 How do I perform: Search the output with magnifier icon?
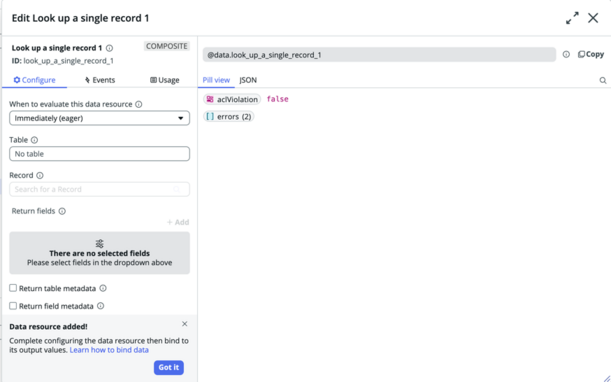(603, 80)
